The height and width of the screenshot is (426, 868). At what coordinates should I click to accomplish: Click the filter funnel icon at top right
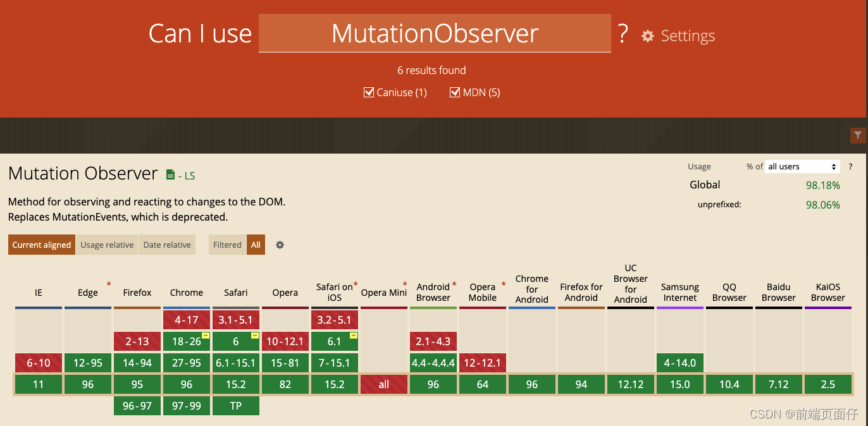click(x=858, y=135)
